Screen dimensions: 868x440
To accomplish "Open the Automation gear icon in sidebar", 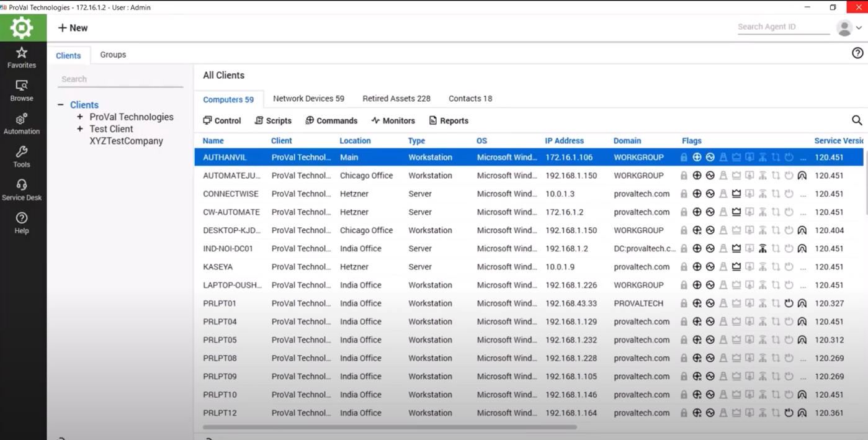I will (x=22, y=119).
